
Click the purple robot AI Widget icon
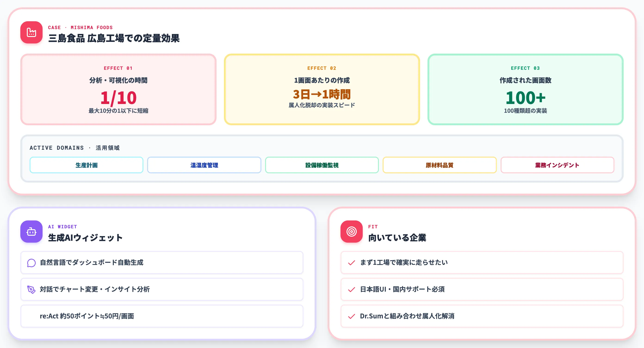coord(31,232)
